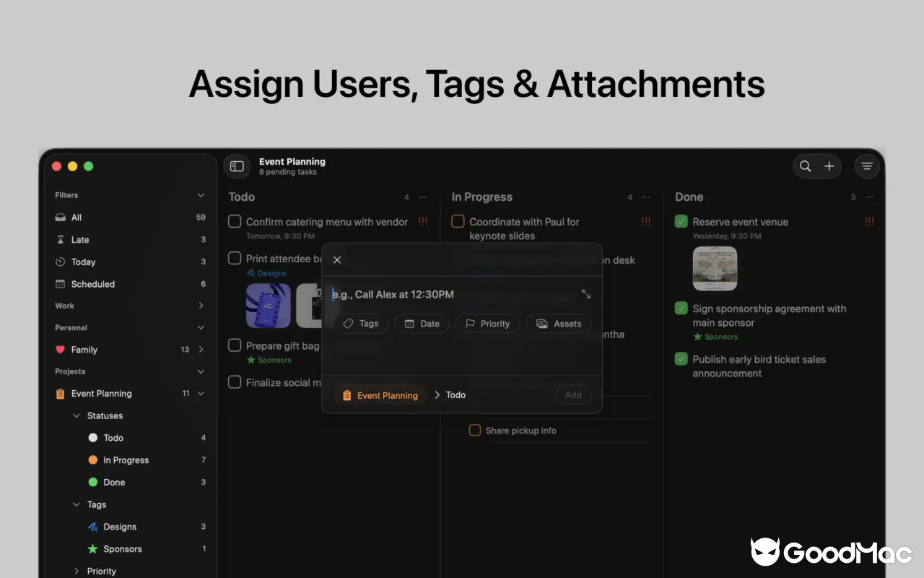The height and width of the screenshot is (578, 924).
Task: Open In Progress column more options
Action: 646,197
